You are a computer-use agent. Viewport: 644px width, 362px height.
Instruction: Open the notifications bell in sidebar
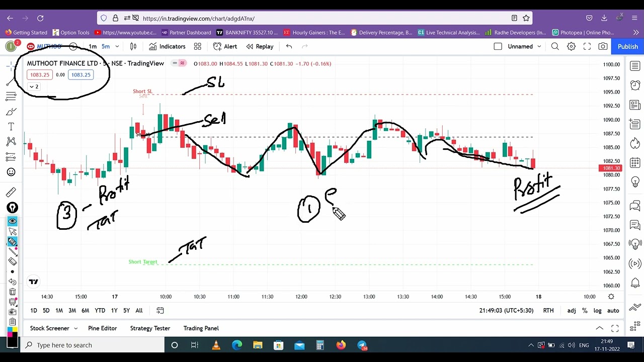pyautogui.click(x=635, y=283)
